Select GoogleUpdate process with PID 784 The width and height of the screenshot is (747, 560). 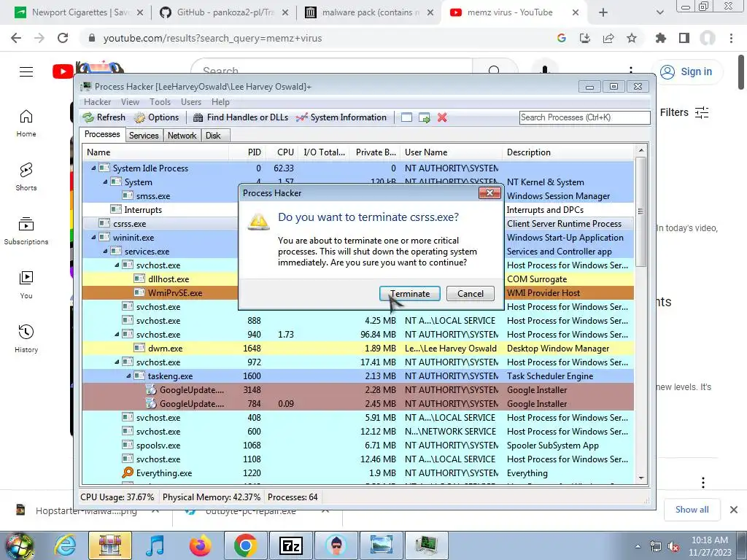(x=357, y=403)
